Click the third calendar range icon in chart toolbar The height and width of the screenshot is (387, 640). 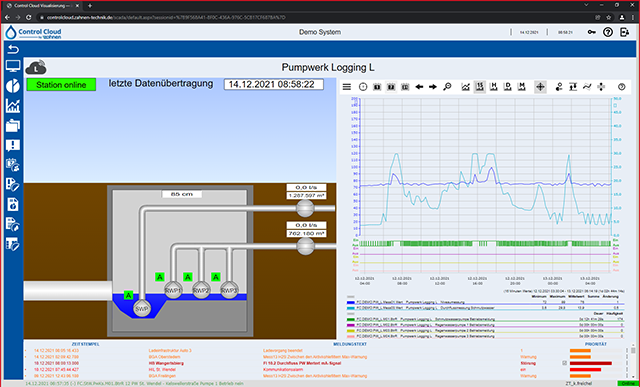tap(405, 87)
